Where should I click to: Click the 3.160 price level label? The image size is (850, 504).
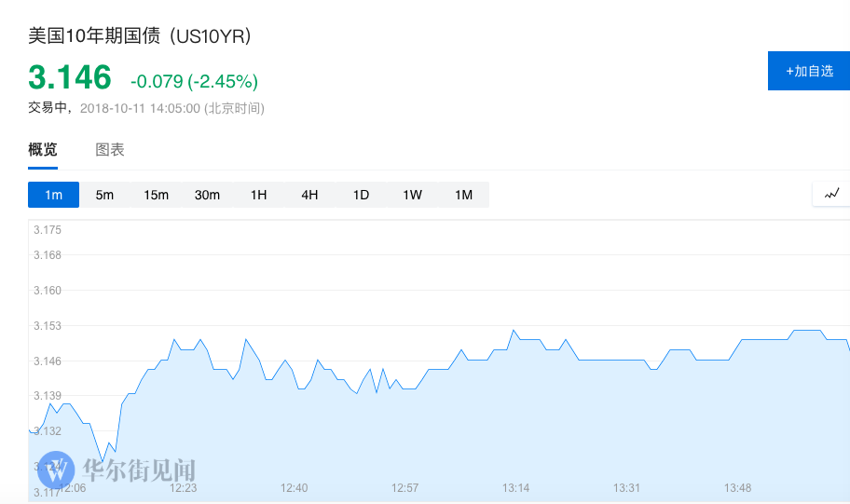click(x=47, y=291)
